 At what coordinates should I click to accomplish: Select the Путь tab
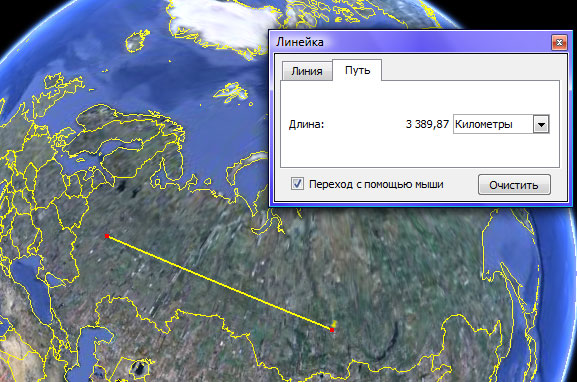[x=357, y=70]
